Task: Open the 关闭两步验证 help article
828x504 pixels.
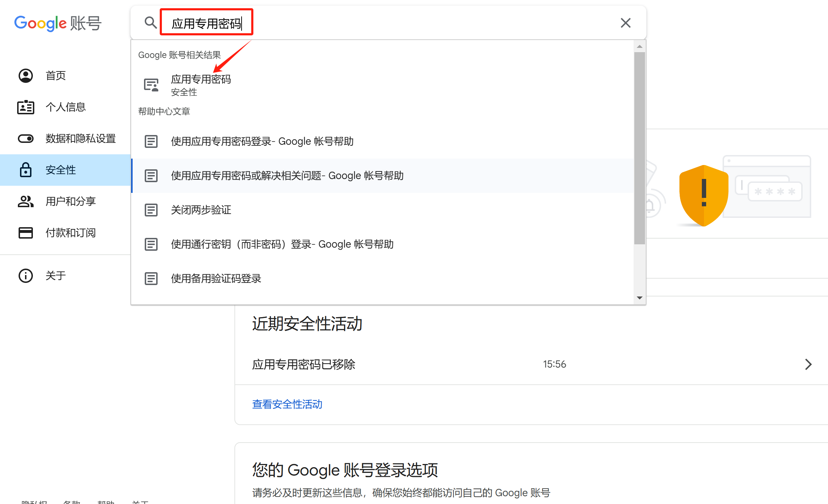Action: [382, 210]
